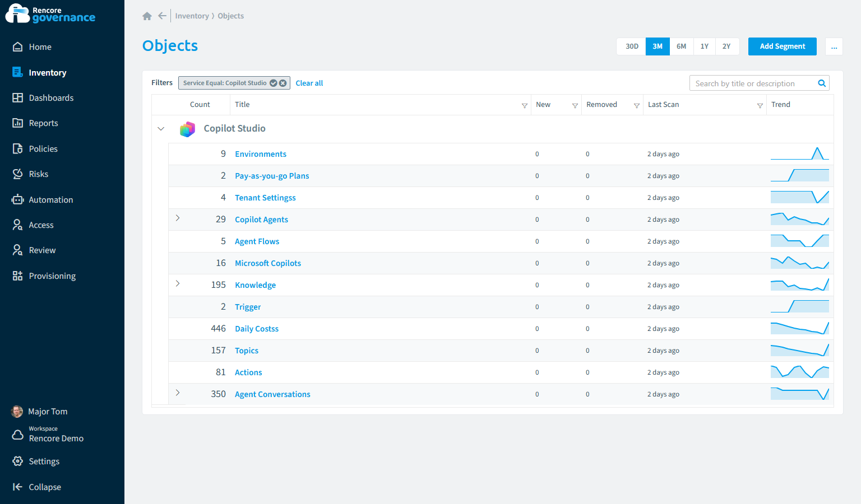Viewport: 861px width, 504px height.
Task: Select the 2Y time range
Action: pos(726,46)
